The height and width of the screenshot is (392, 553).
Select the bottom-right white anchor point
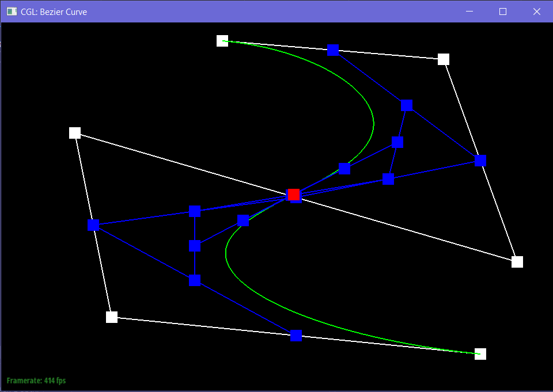[x=480, y=354]
